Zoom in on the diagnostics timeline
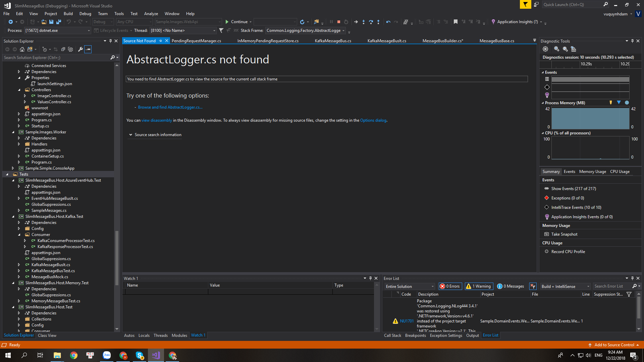Image resolution: width=644 pixels, height=362 pixels. click(x=557, y=49)
